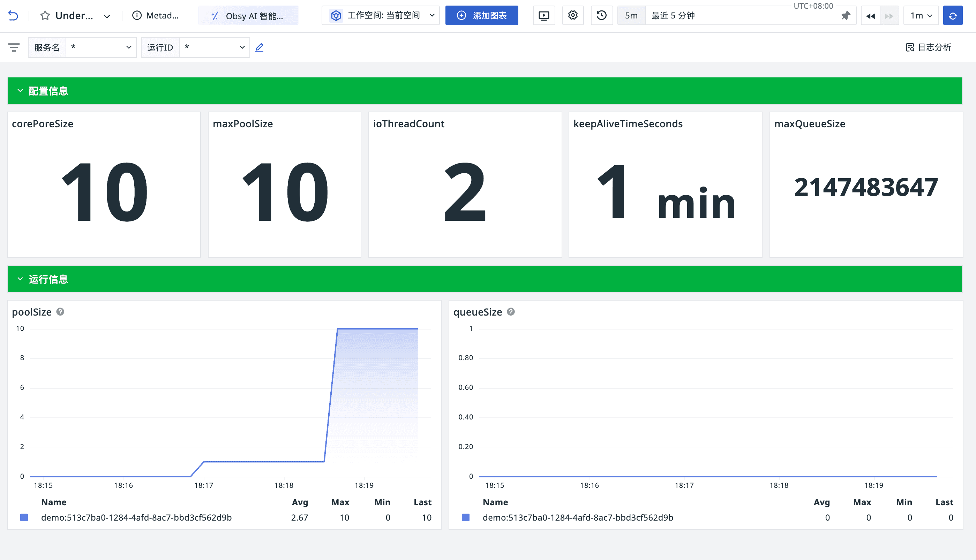
Task: Open the 工作空间 workspace dropdown
Action: 381,15
